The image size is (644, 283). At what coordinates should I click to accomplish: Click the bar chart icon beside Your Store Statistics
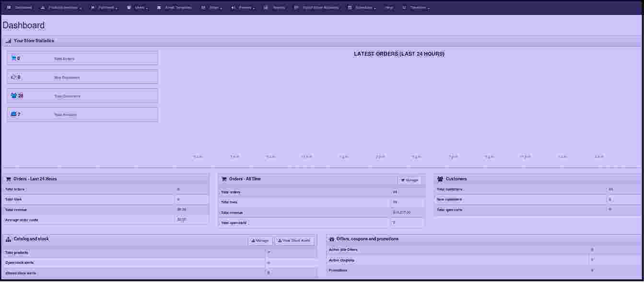point(9,41)
